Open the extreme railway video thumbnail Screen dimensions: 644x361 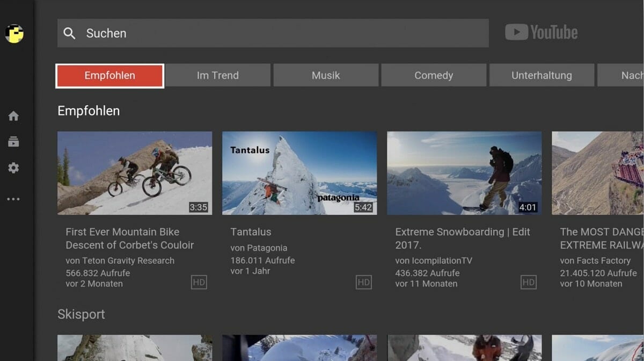[598, 173]
